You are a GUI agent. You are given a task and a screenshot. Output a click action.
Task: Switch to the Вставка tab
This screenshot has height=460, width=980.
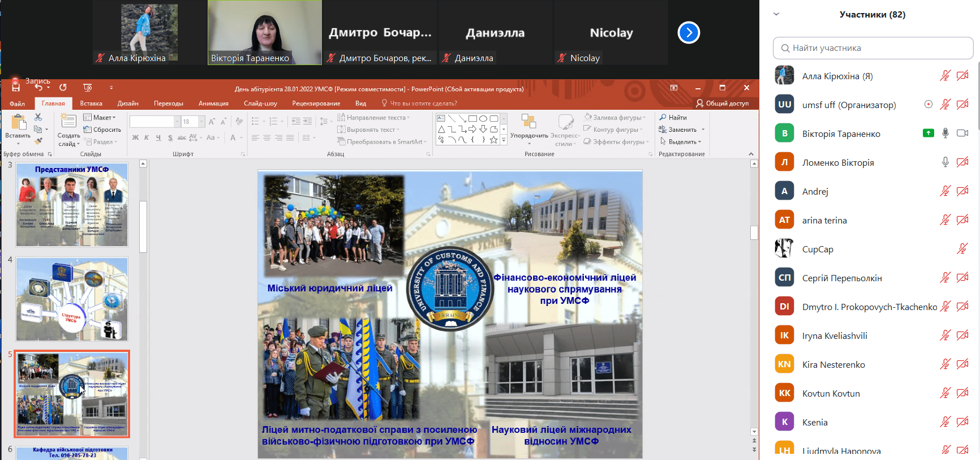91,104
